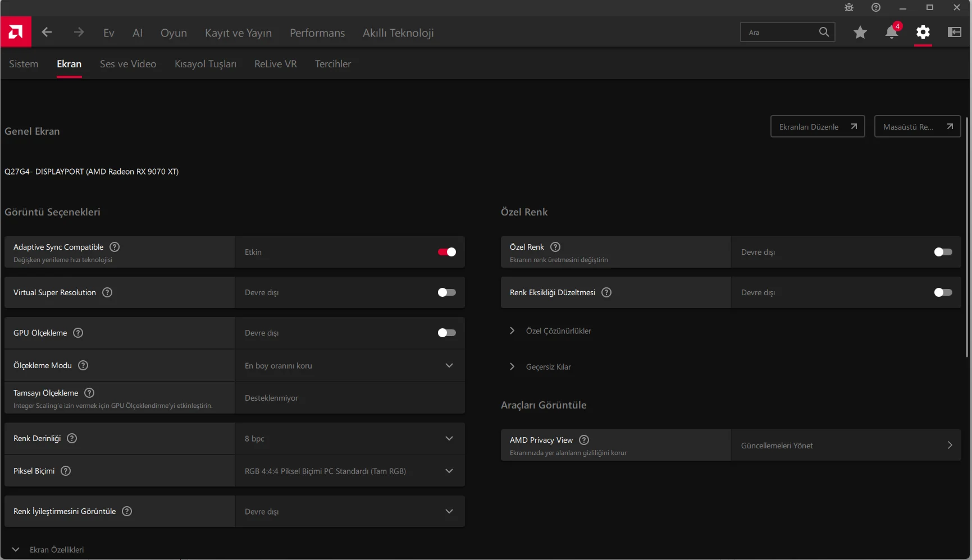The width and height of the screenshot is (972, 560).
Task: Open the Performans menu
Action: pos(317,33)
